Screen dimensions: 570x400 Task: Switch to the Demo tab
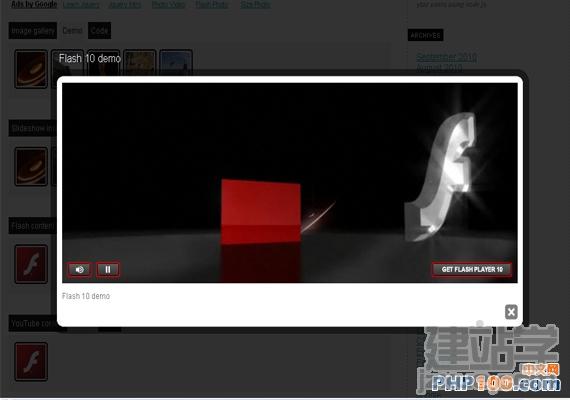tap(72, 31)
